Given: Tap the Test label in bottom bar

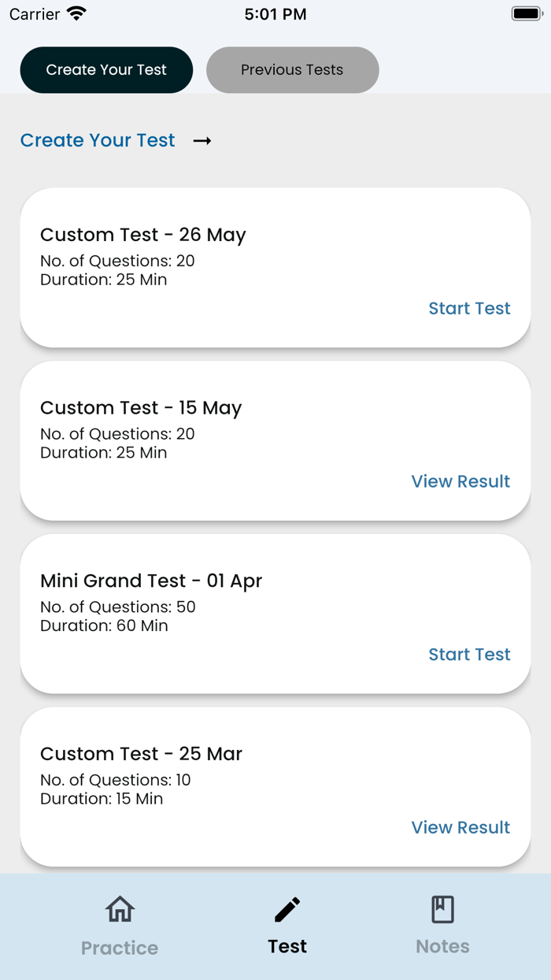Looking at the screenshot, I should [287, 946].
